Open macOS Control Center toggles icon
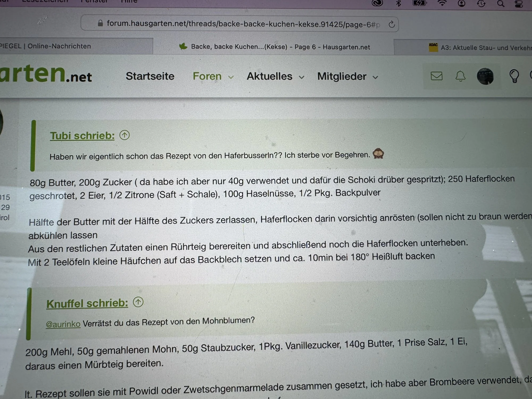Screen dimensions: 532x399 coord(519,4)
